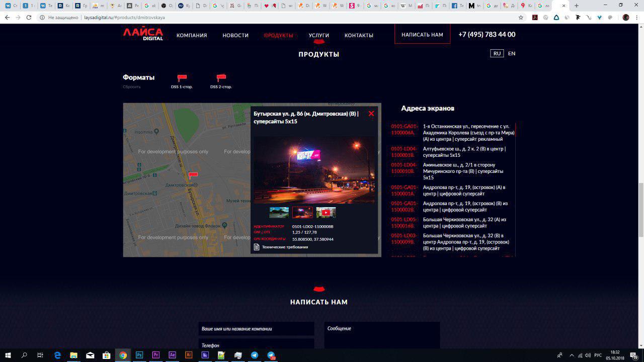Open File Explorer from taskbar
The width and height of the screenshot is (644, 362).
pos(73,355)
